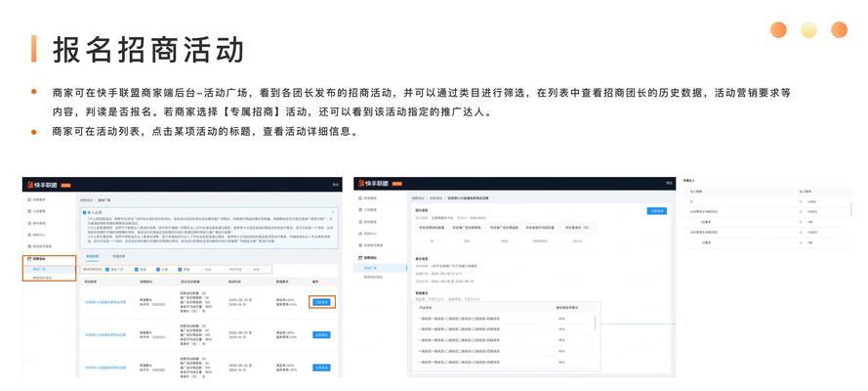Screen dimensions: 868x391
Task: Click the blue button at the top right of the detail page
Action: [x=656, y=211]
